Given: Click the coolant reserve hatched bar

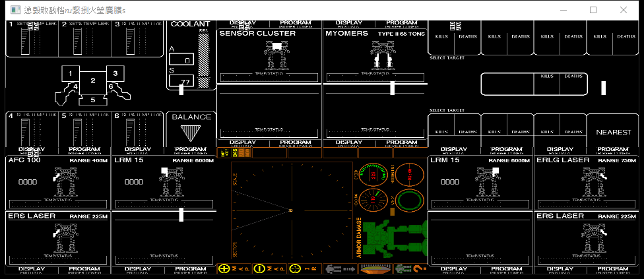Looking at the screenshot, I should click(x=203, y=61).
